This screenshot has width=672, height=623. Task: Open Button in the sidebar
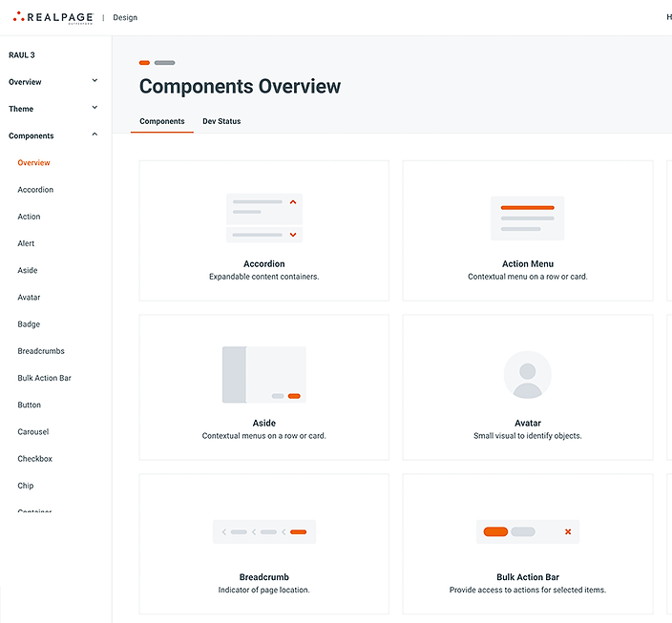coord(30,405)
